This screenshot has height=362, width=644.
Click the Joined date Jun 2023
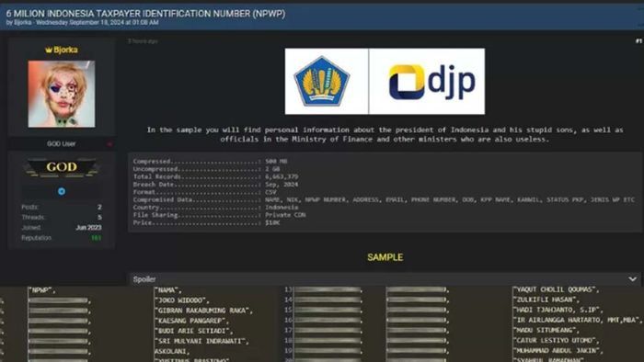coord(88,228)
